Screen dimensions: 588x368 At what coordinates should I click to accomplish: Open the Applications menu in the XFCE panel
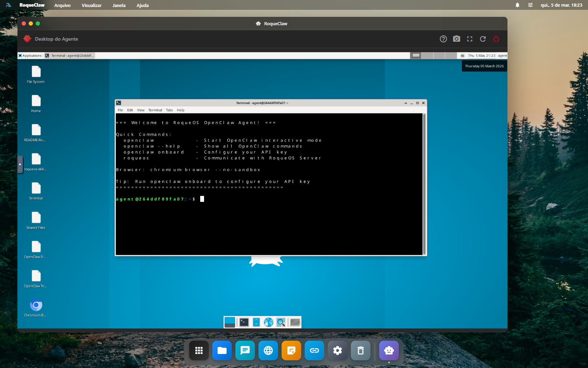click(x=30, y=55)
